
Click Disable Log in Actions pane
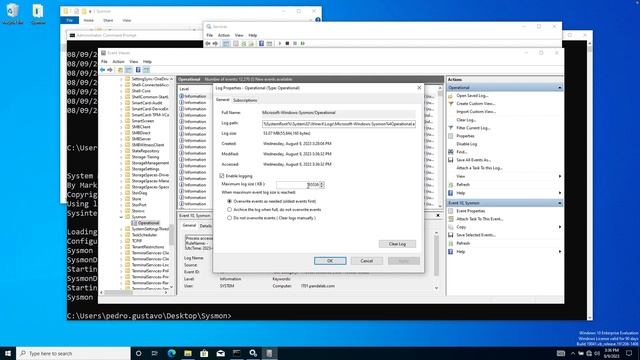pyautogui.click(x=467, y=144)
